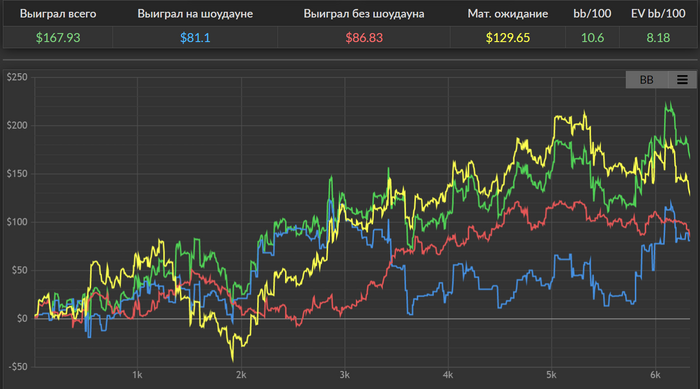Open the chart hamburger menu

pos(682,80)
